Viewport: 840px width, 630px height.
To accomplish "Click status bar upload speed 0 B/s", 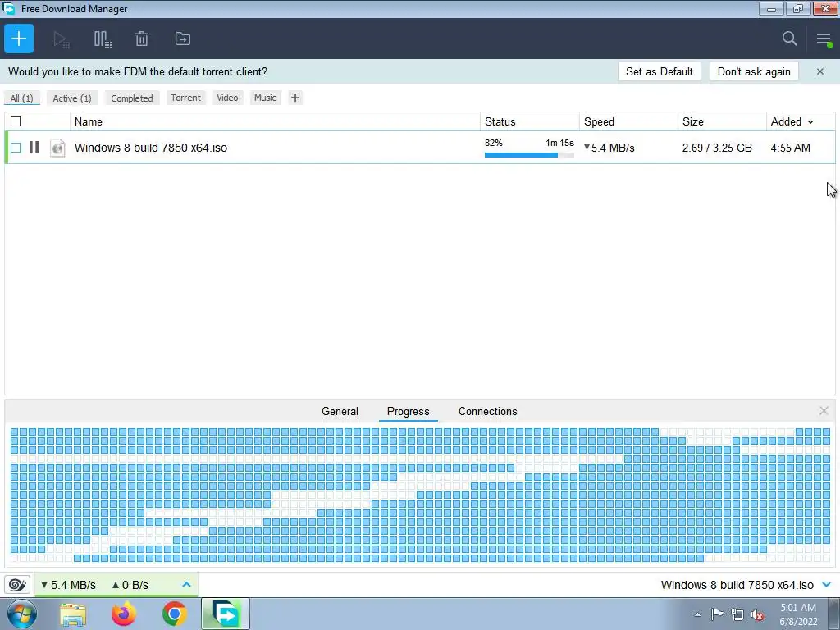I will (x=130, y=584).
